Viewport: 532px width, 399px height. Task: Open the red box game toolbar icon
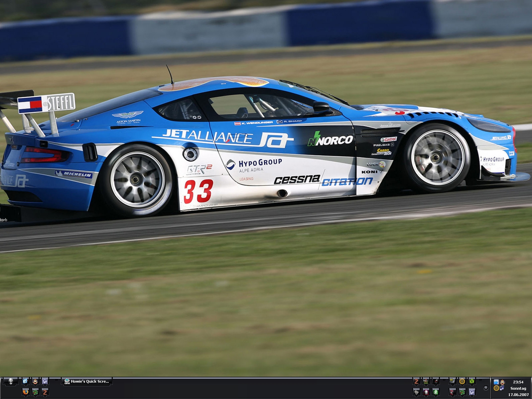pos(452,392)
